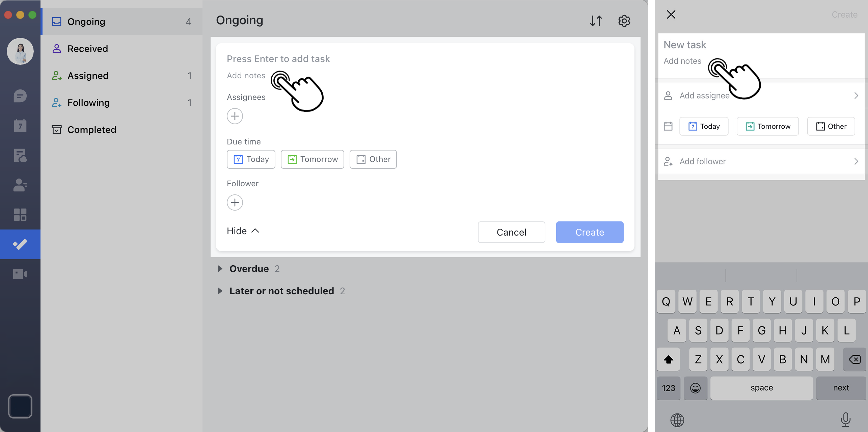Click the Add notes input field
This screenshot has width=868, height=432.
pyautogui.click(x=246, y=75)
